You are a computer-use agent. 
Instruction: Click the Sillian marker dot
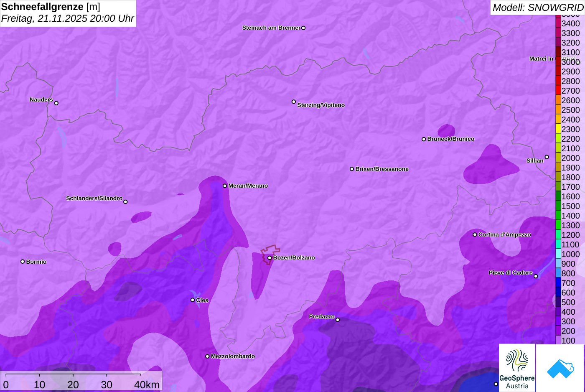click(547, 157)
